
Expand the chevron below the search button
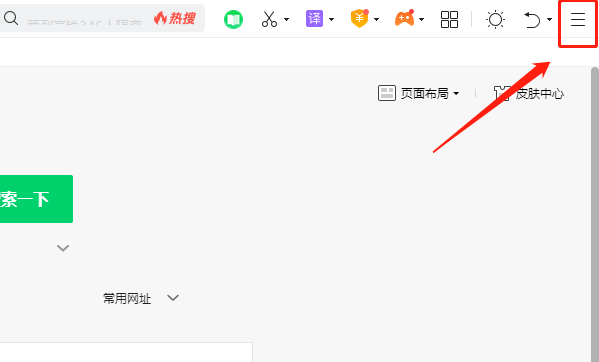point(63,248)
